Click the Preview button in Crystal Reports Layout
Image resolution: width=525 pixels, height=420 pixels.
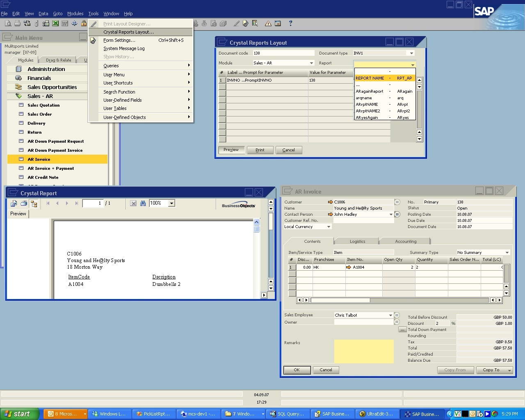tap(231, 150)
